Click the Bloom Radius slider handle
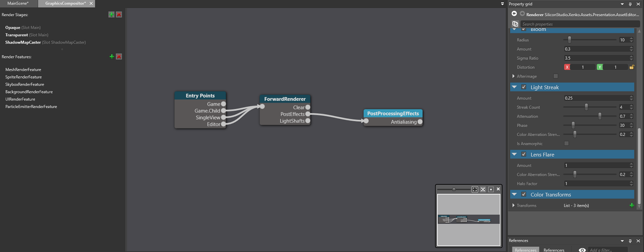This screenshot has width=644, height=252. pyautogui.click(x=569, y=40)
